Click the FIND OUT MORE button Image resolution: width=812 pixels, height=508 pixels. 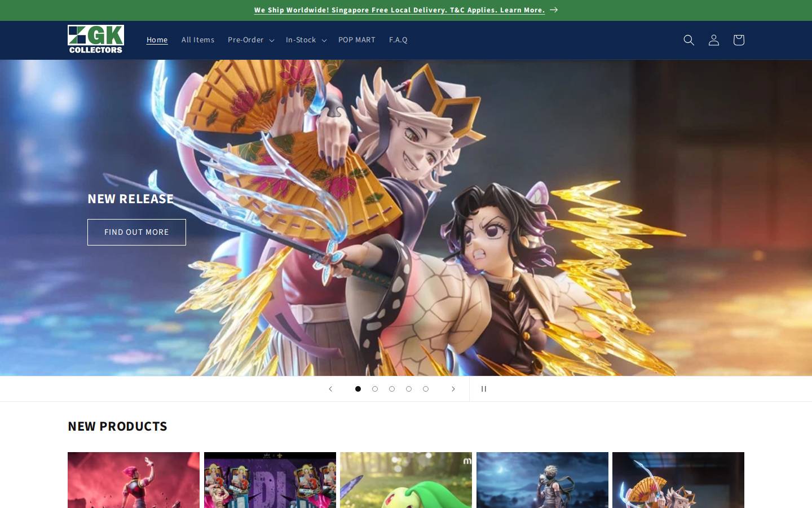click(x=136, y=232)
